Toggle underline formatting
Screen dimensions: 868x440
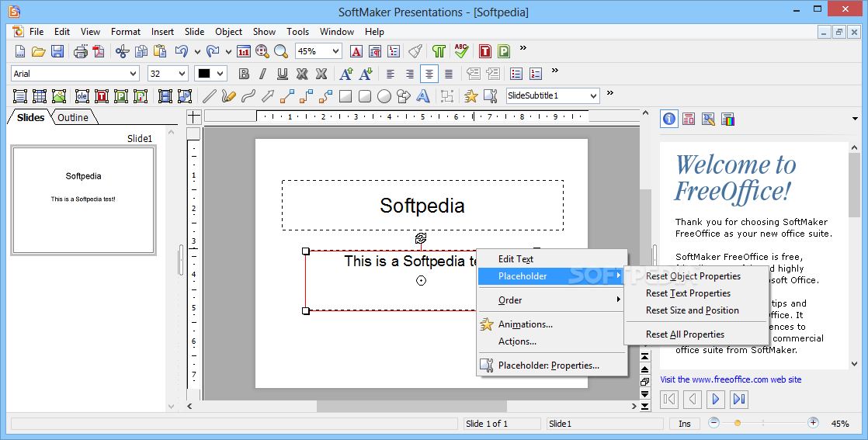(x=283, y=74)
